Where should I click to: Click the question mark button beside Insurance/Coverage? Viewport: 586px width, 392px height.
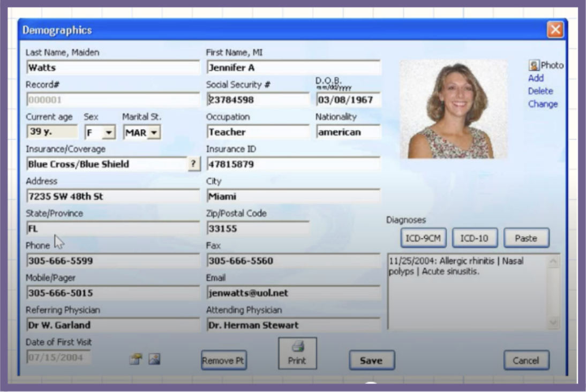point(193,164)
